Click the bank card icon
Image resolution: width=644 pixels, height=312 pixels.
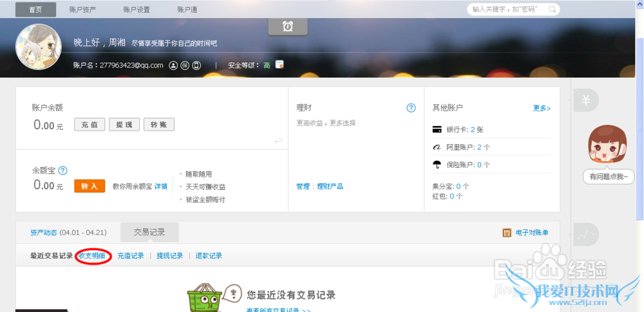[437, 130]
